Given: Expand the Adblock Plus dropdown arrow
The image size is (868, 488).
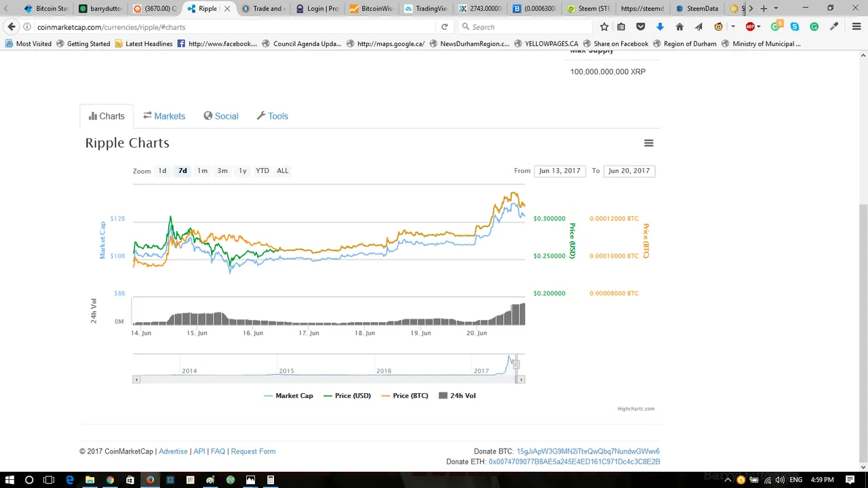Looking at the screenshot, I should click(758, 27).
